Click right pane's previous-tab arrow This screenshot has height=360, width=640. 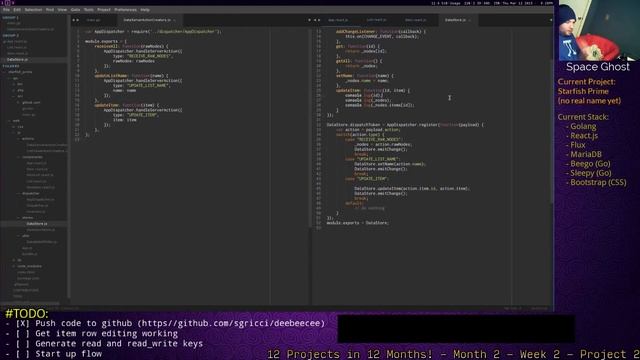coord(315,20)
